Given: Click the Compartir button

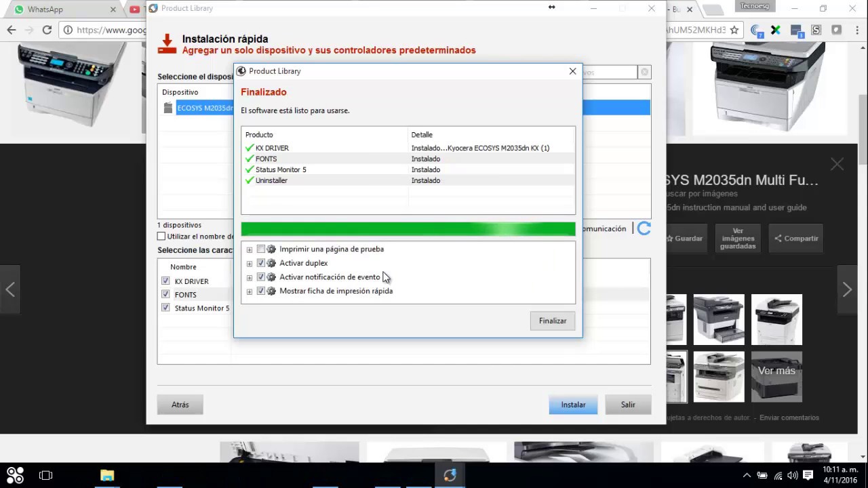Looking at the screenshot, I should click(797, 239).
